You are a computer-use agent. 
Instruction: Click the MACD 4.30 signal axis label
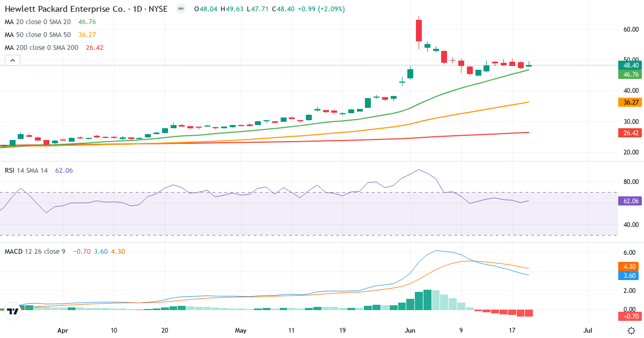point(630,267)
